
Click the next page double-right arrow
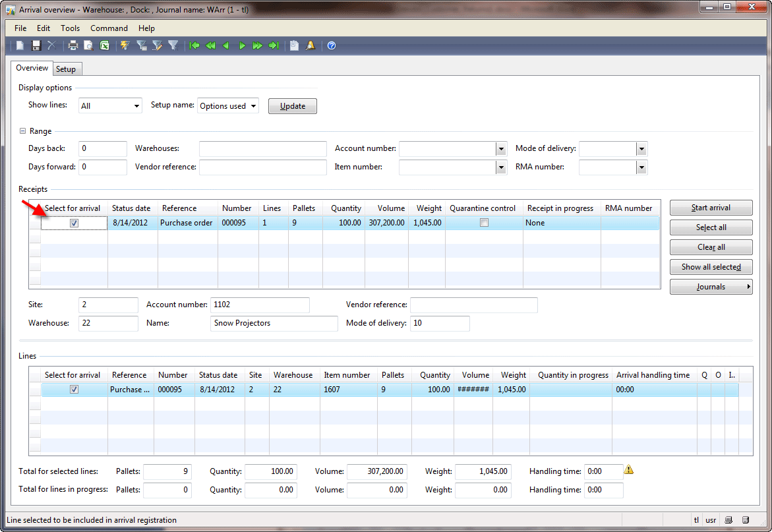pos(258,45)
